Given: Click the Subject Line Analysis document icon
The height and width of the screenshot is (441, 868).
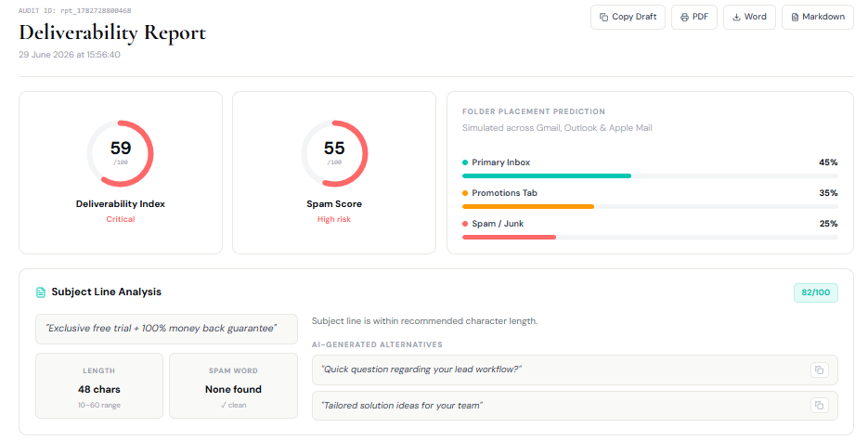Looking at the screenshot, I should click(x=41, y=292).
